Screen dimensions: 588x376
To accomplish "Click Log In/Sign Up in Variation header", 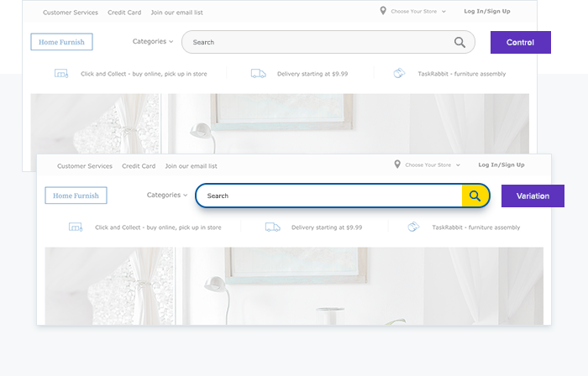I will [501, 165].
